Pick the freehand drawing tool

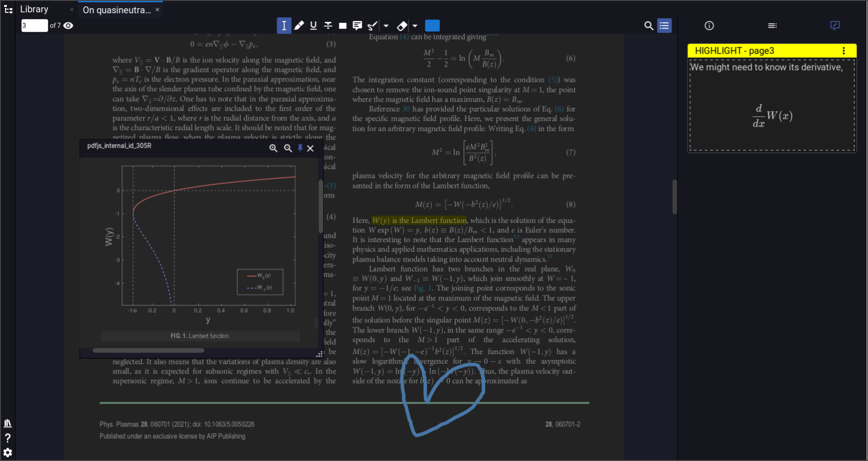pos(372,26)
